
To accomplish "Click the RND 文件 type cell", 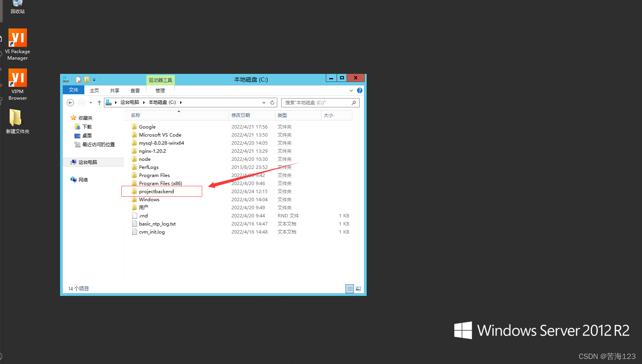I will (288, 215).
